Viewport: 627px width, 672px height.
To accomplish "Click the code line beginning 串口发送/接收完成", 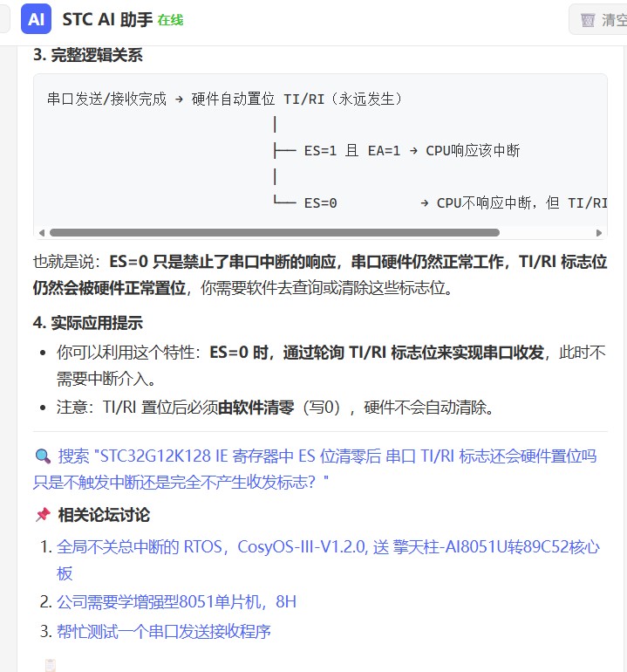I will 225,99.
